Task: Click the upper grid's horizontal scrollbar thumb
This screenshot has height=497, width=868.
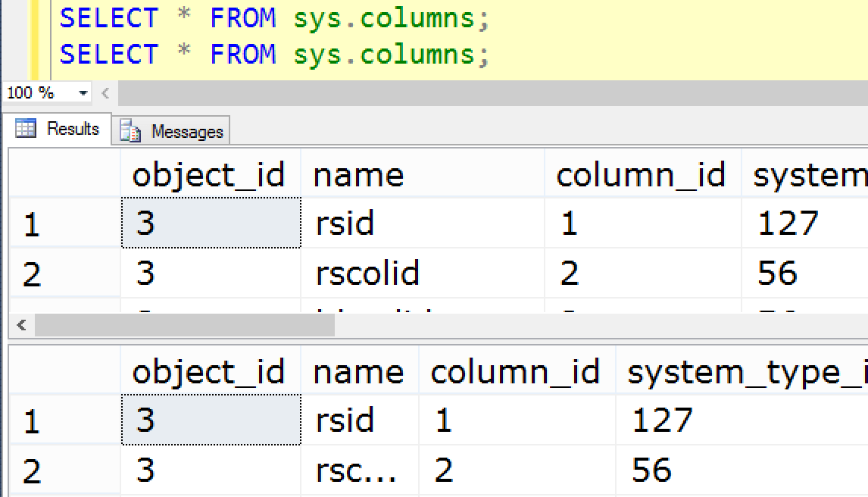Action: click(x=184, y=326)
